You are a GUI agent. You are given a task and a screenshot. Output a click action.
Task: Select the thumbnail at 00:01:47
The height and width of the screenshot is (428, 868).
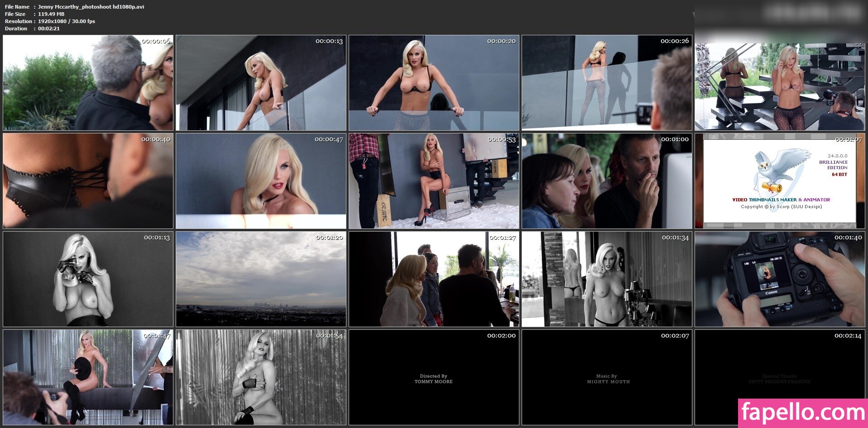point(88,377)
